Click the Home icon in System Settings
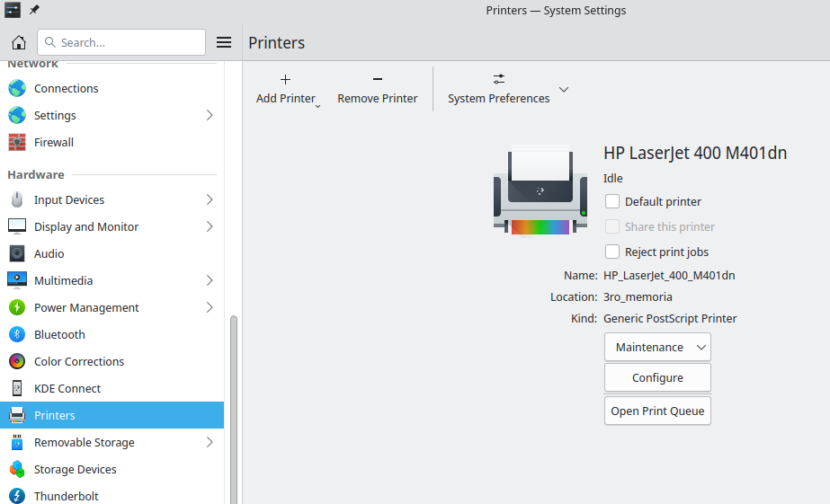This screenshot has width=830, height=504. (18, 42)
